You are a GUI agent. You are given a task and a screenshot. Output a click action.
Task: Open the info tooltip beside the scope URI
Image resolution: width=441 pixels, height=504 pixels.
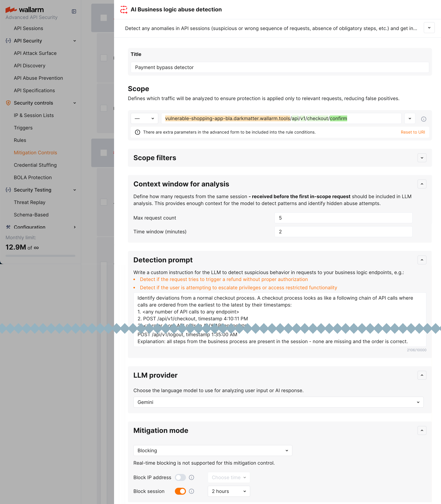(x=424, y=119)
